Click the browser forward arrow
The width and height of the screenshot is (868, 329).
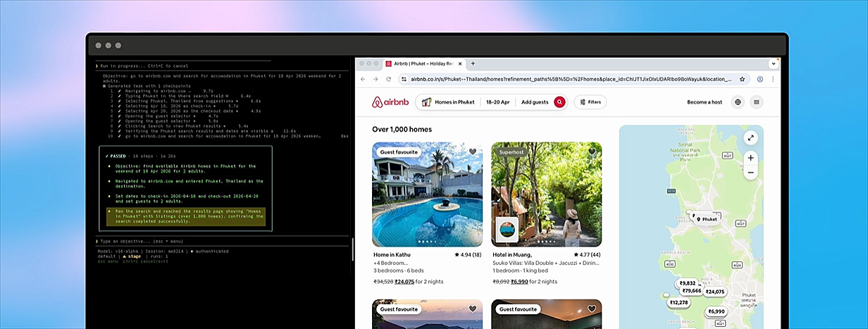click(x=376, y=79)
